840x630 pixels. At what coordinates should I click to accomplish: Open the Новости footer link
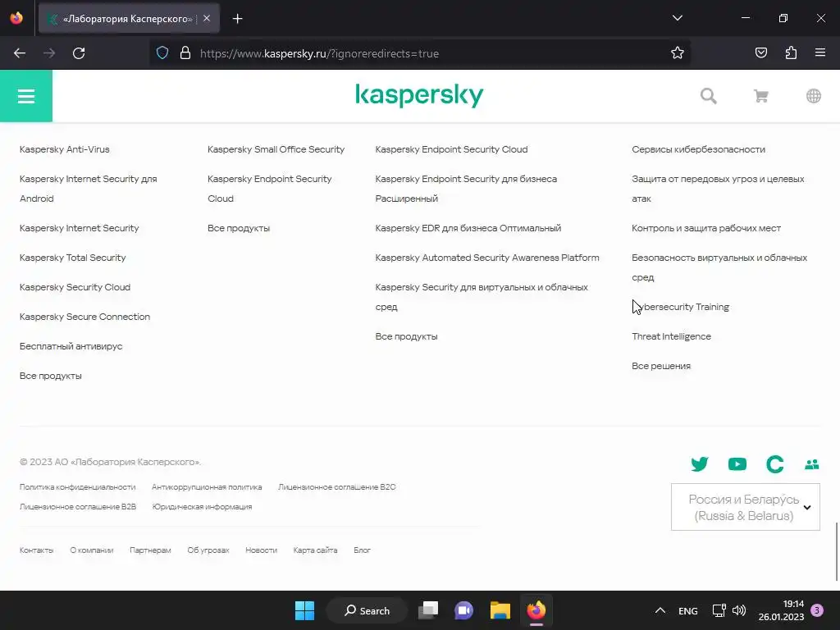click(261, 550)
